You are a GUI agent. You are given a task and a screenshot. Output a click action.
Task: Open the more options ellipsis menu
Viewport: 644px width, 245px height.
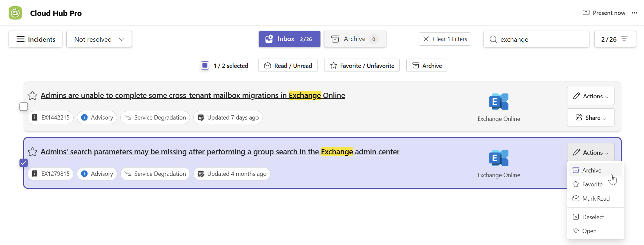(634, 13)
